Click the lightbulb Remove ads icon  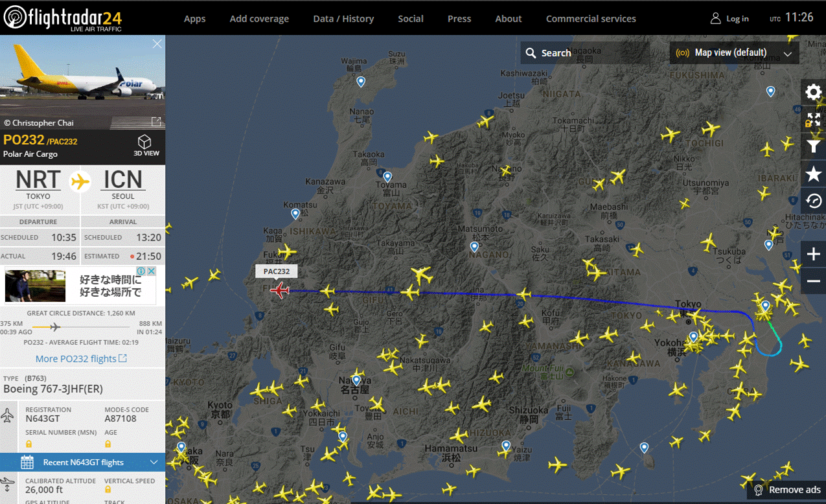tap(759, 490)
